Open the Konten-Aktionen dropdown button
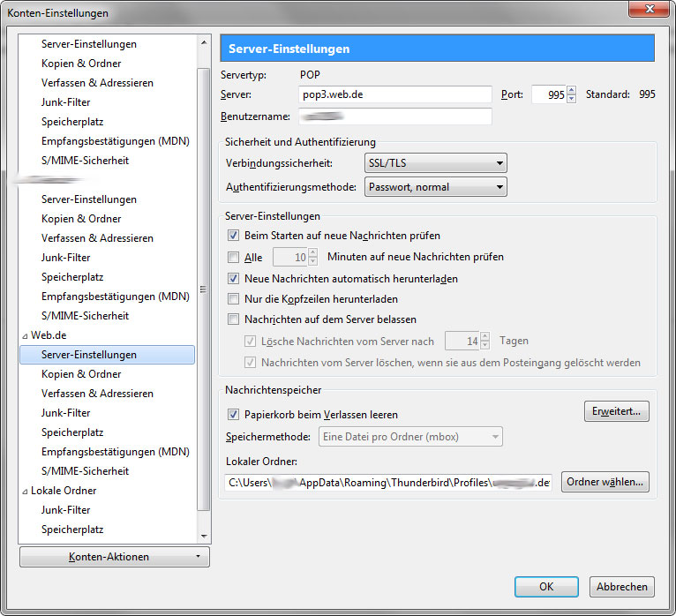The height and width of the screenshot is (616, 676). [115, 557]
